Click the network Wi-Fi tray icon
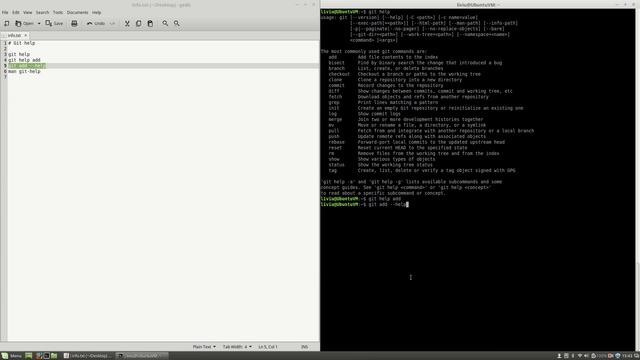 pos(580,356)
